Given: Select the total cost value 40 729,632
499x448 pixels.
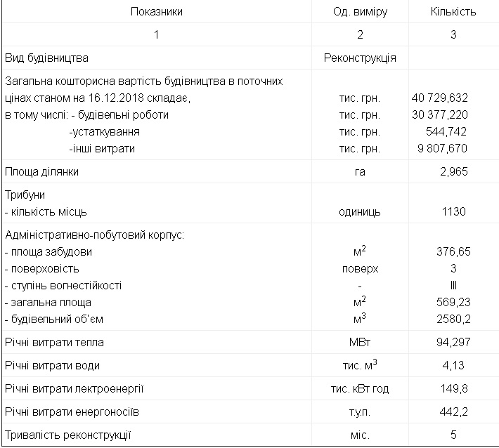Looking at the screenshot, I should click(x=439, y=98).
